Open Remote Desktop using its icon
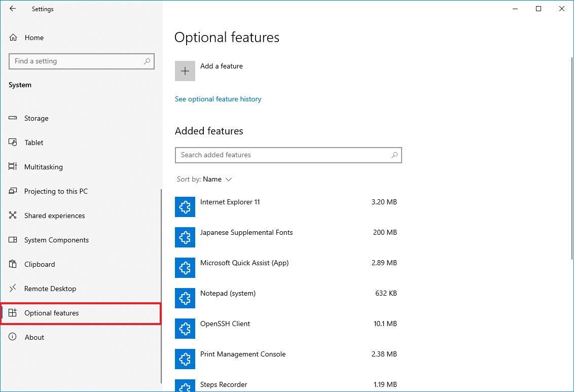The image size is (574, 392). [x=13, y=288]
